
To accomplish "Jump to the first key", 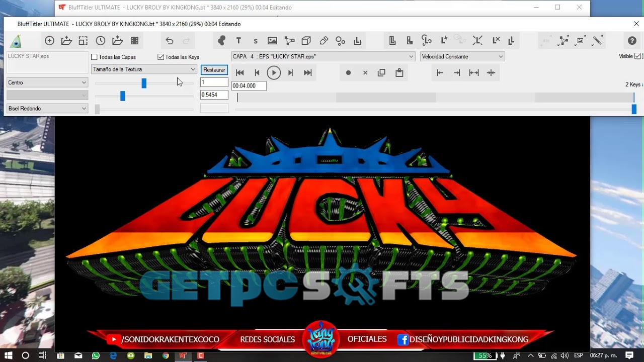I will point(240,73).
